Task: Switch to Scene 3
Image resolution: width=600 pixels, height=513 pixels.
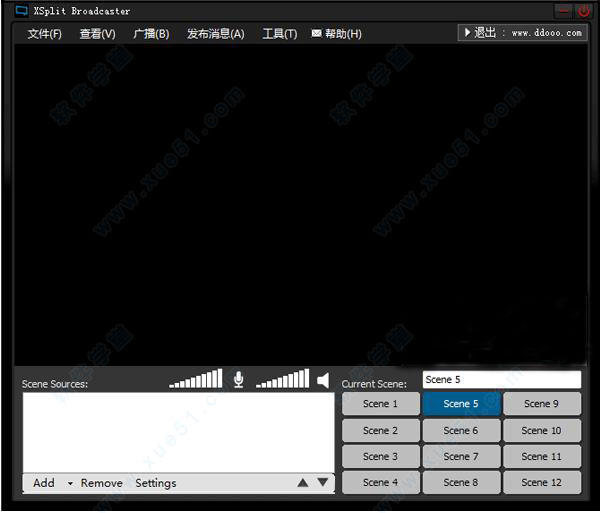Action: (381, 457)
